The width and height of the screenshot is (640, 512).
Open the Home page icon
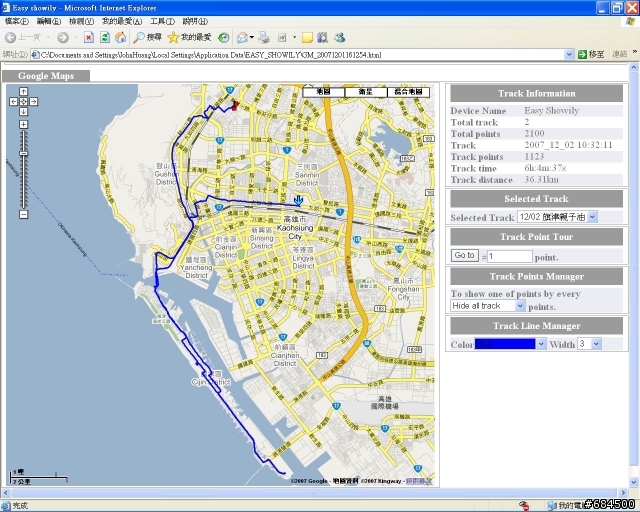click(x=120, y=38)
